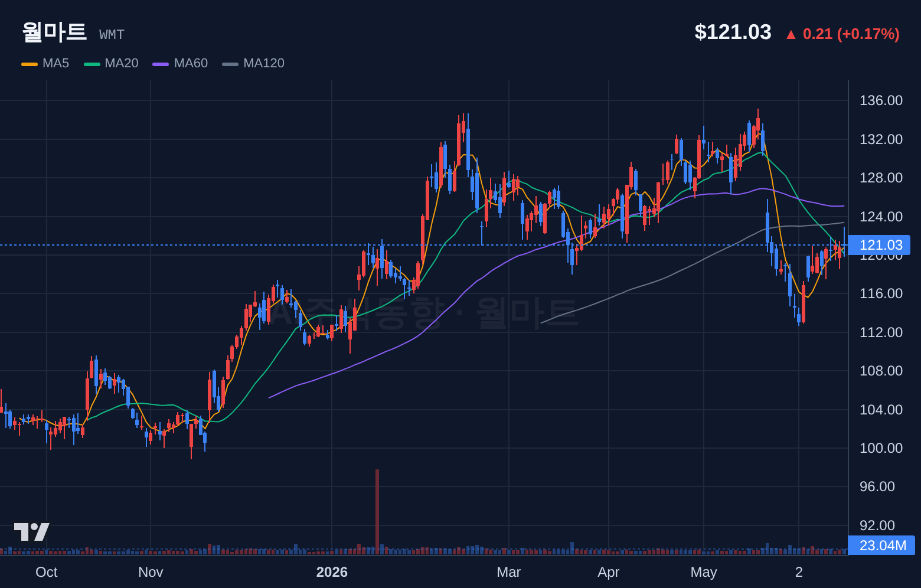The width and height of the screenshot is (921, 588).
Task: Click the 104.00 price axis label
Action: pyautogui.click(x=881, y=410)
